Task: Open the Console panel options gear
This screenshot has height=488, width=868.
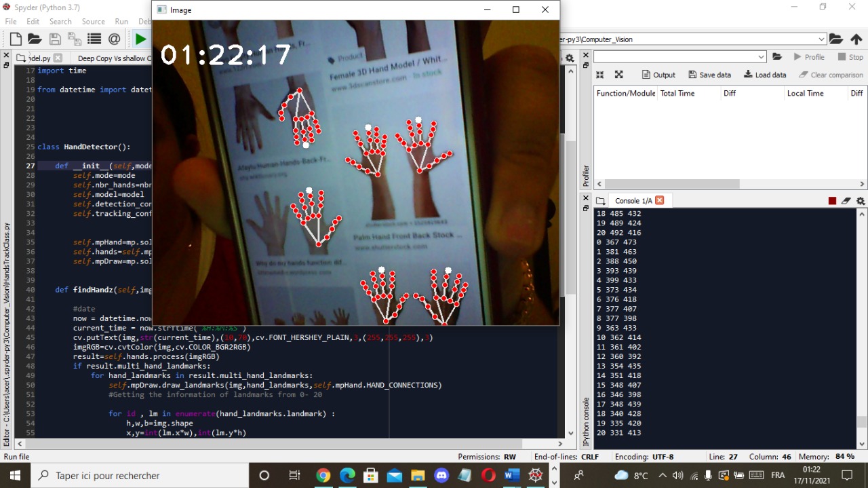Action: coord(860,201)
